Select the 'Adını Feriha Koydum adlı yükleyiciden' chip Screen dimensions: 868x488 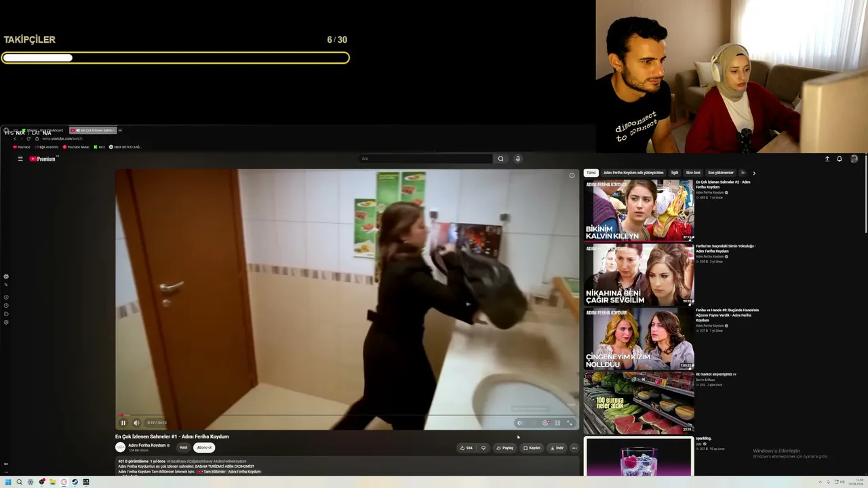click(633, 173)
